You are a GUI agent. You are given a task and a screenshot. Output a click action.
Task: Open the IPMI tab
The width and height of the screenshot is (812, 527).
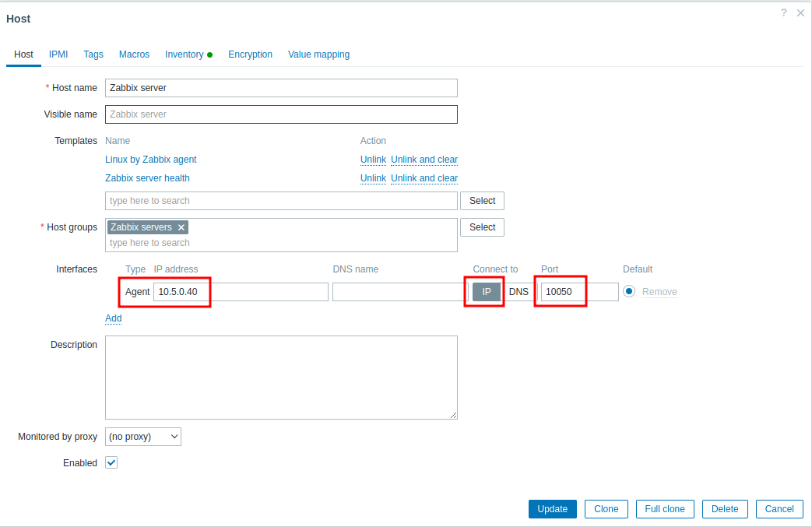click(58, 54)
